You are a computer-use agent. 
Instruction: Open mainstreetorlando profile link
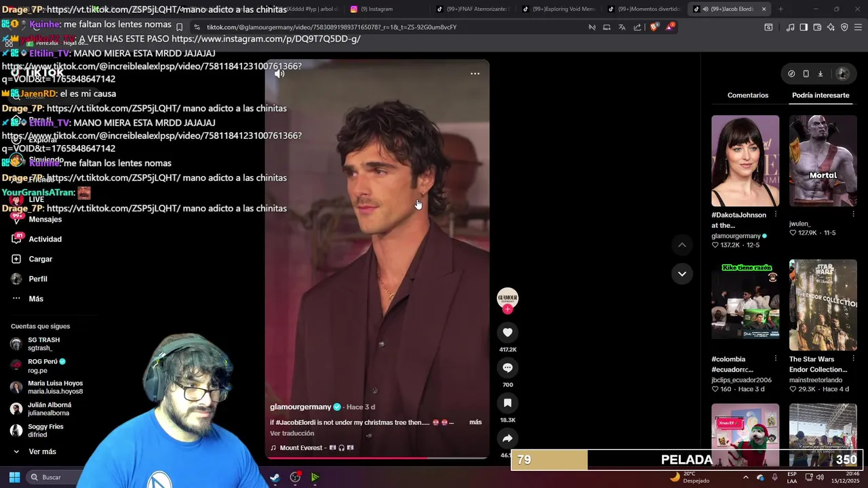click(816, 380)
